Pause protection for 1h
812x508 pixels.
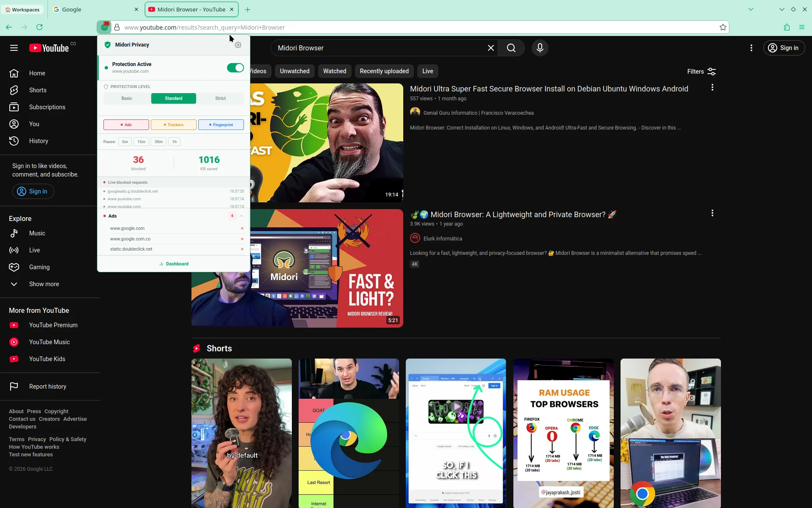click(x=174, y=142)
